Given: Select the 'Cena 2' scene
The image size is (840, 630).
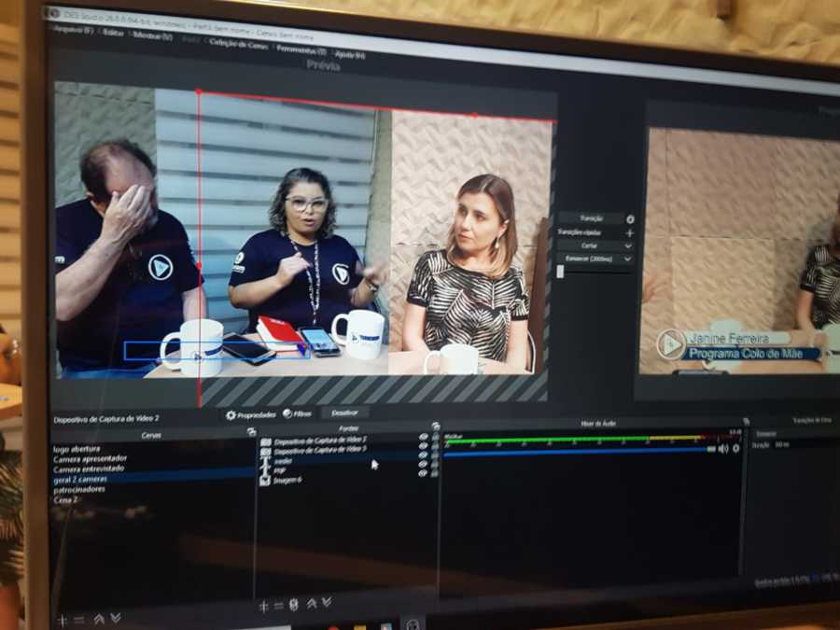Looking at the screenshot, I should tap(65, 499).
